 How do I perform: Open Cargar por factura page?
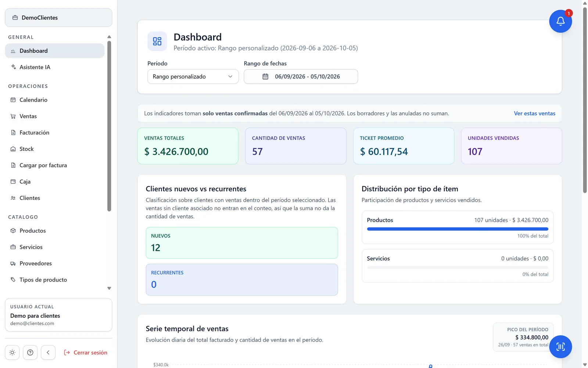(x=55, y=165)
